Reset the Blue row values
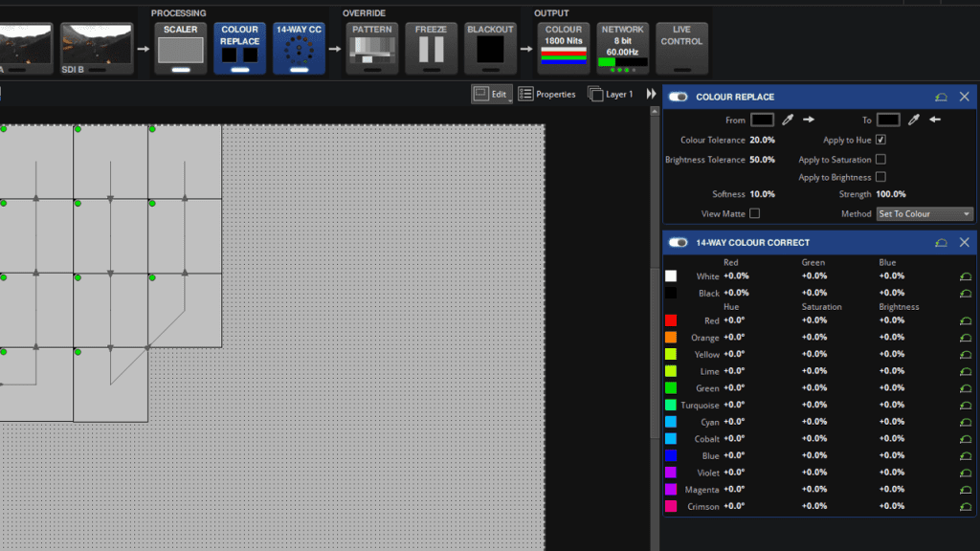980x551 pixels. (966, 455)
